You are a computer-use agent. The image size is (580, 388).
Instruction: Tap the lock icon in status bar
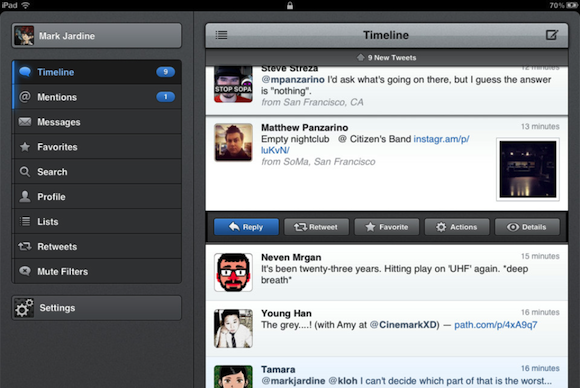pyautogui.click(x=290, y=5)
